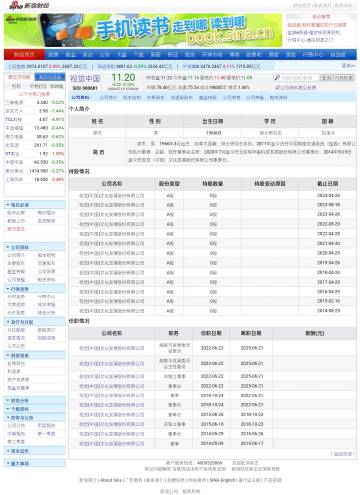
Task: Expand the 财务分析 sidebar section
Action: (35, 401)
